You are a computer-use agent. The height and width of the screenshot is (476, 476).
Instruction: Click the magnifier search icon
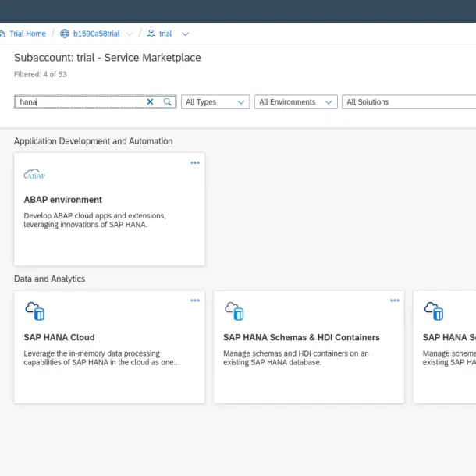[167, 101]
